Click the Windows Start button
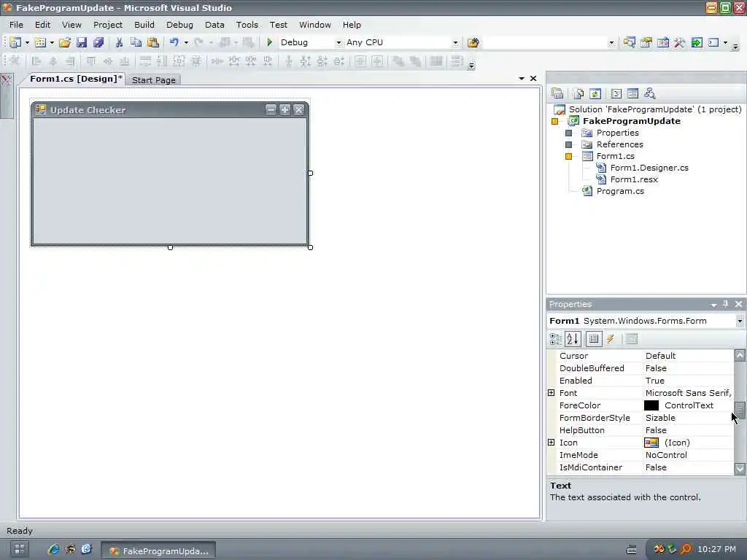Screen dimensions: 747x560 (x=20, y=549)
